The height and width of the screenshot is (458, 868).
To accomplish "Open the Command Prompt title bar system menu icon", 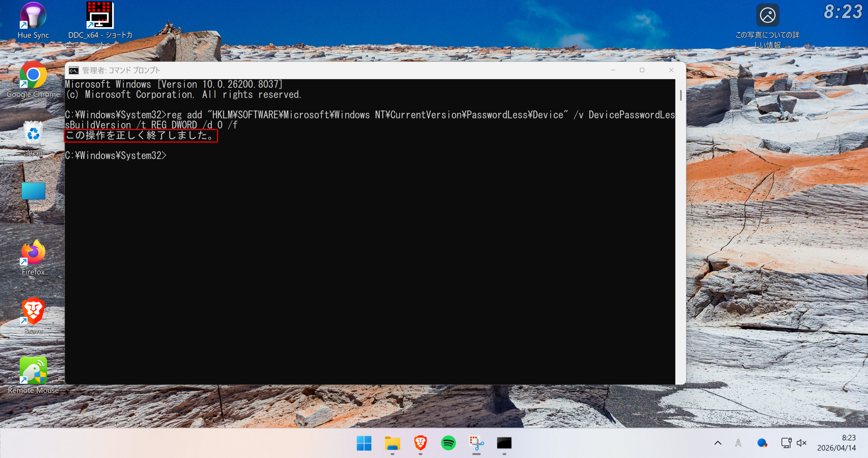I will pyautogui.click(x=74, y=70).
